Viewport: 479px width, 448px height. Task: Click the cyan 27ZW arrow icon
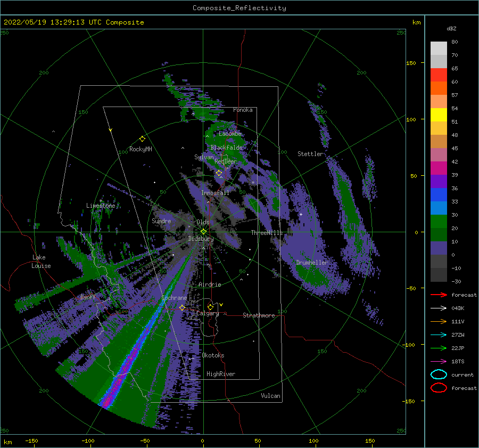439,335
